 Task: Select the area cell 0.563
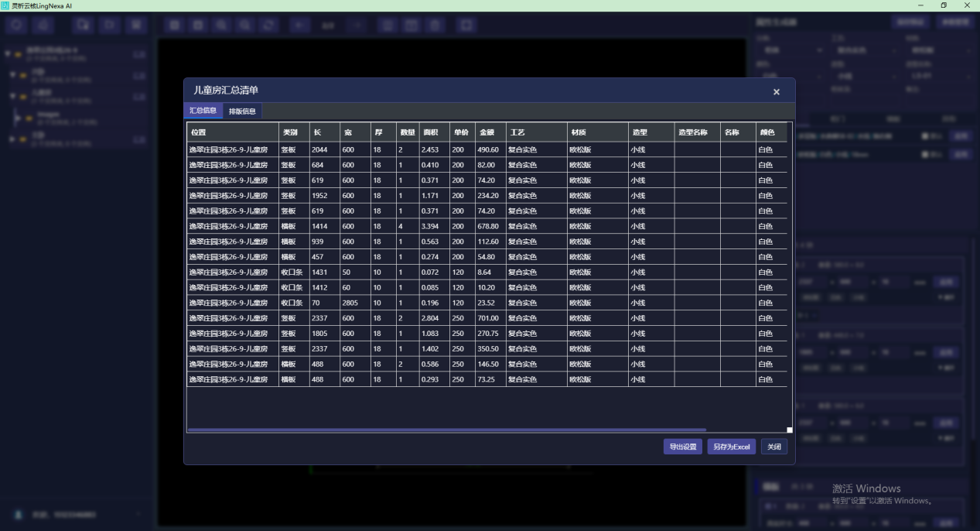pos(434,242)
